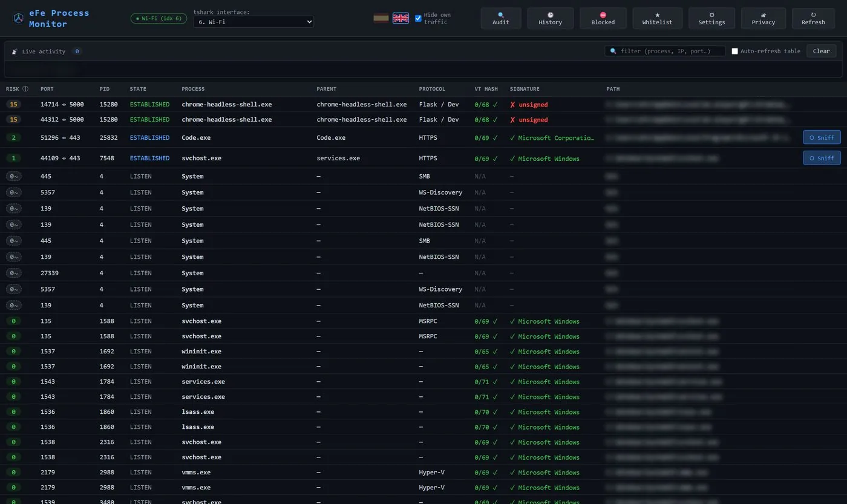Sniff traffic for svchost.exe port 44109 row

tap(822, 158)
